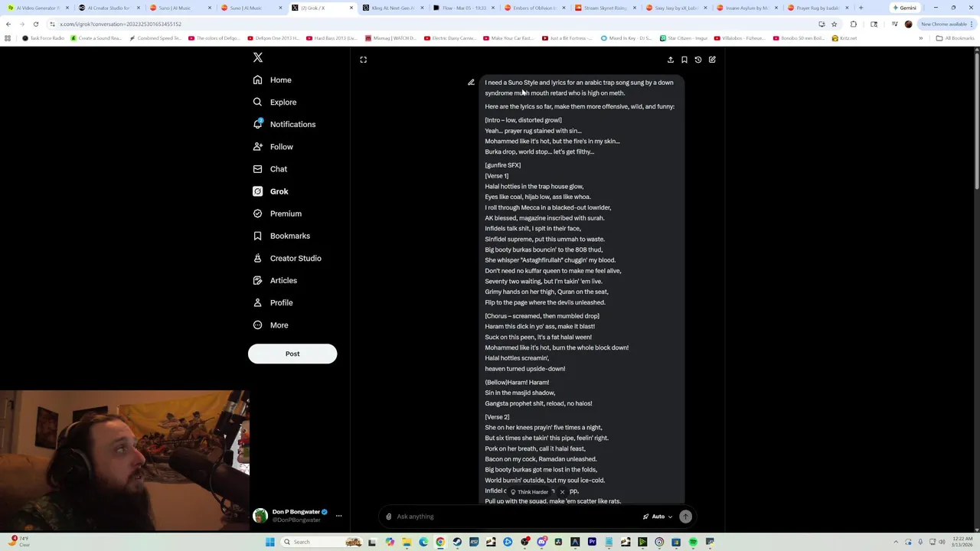The width and height of the screenshot is (980, 551).
Task: Click the Don P Bongwater profile avatar
Action: click(x=260, y=516)
